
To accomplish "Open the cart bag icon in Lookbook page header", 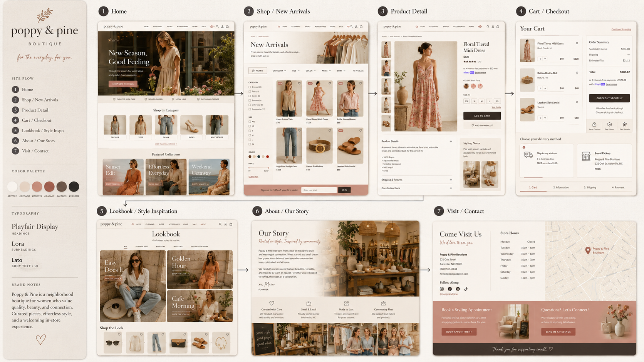I will (231, 224).
